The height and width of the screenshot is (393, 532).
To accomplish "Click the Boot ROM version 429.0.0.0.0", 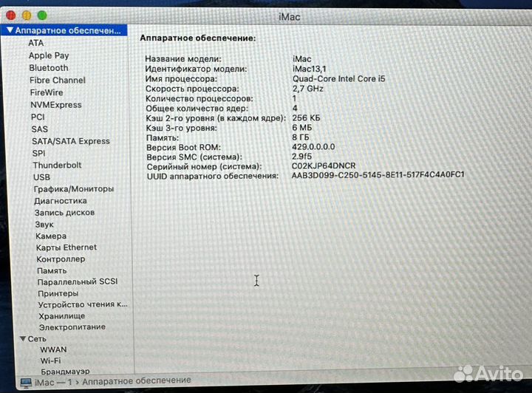I will click(x=313, y=147).
